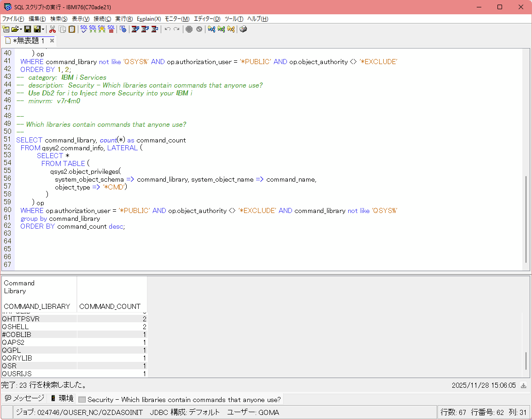Open the 編集(E) menu

tap(37, 19)
